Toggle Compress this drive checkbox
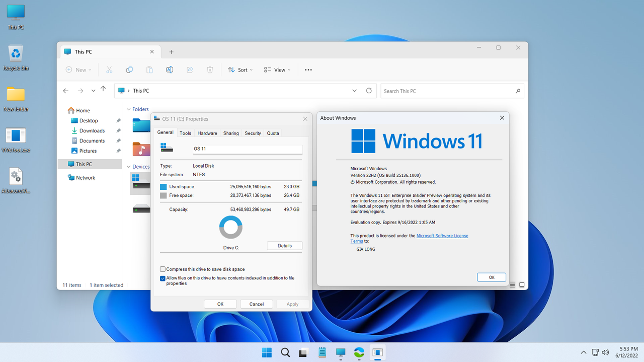This screenshot has height=362, width=644. 163,269
